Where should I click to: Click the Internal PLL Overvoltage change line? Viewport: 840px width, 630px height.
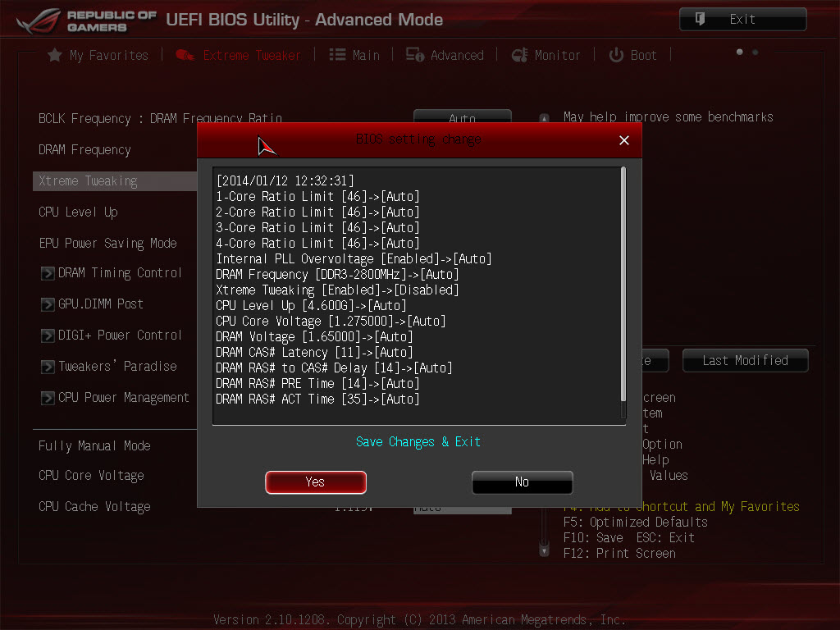pos(354,258)
